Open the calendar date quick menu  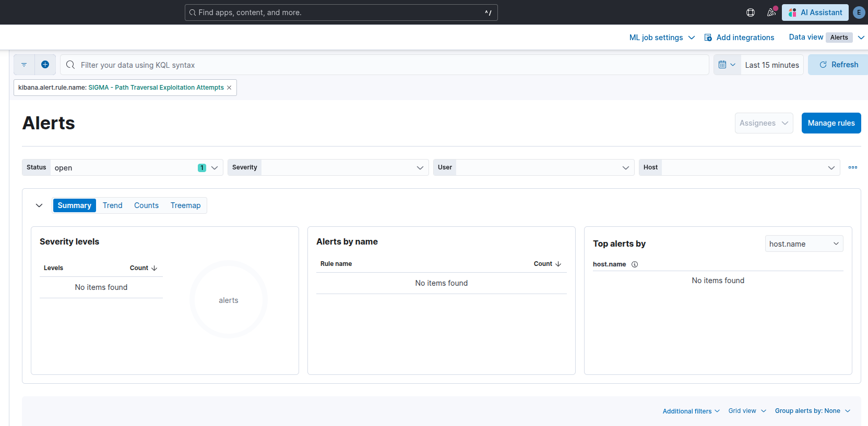coord(727,65)
